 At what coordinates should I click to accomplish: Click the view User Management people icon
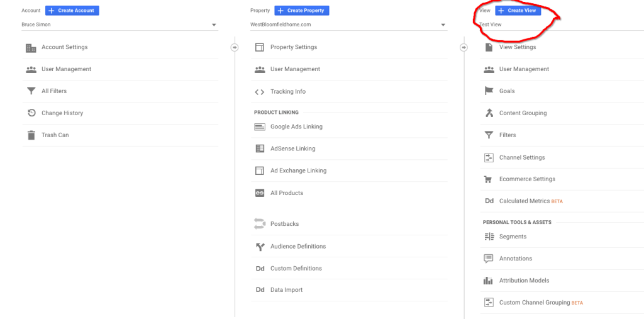coord(489,69)
